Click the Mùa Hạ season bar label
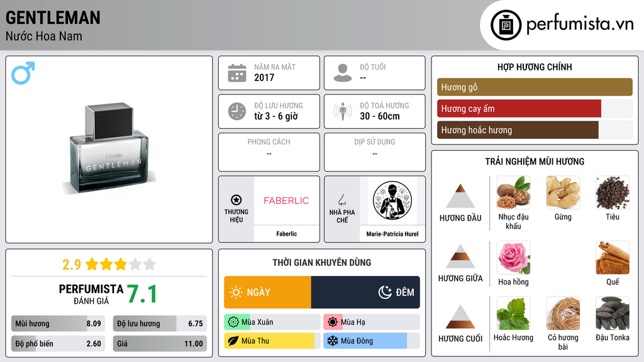Screen dimensions: 644x362 pos(353,322)
